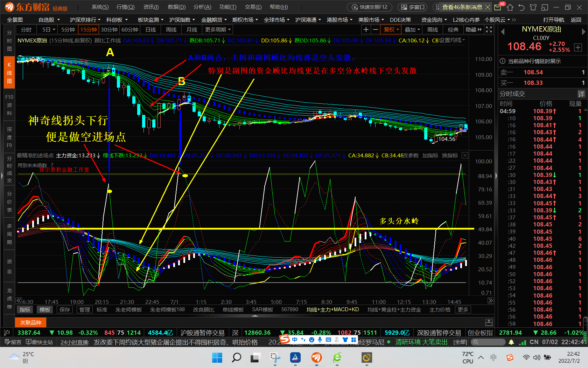Switch to 5分钟 period
The width and height of the screenshot is (588, 368).
(68, 30)
